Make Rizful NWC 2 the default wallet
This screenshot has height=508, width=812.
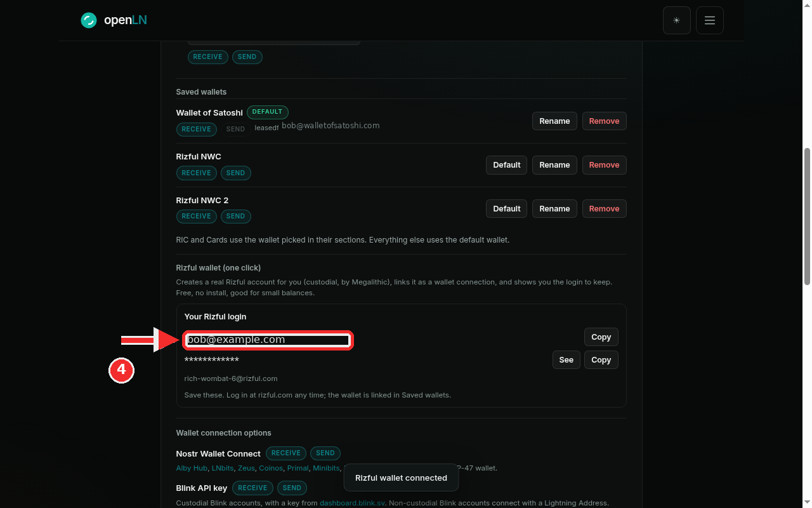point(507,209)
